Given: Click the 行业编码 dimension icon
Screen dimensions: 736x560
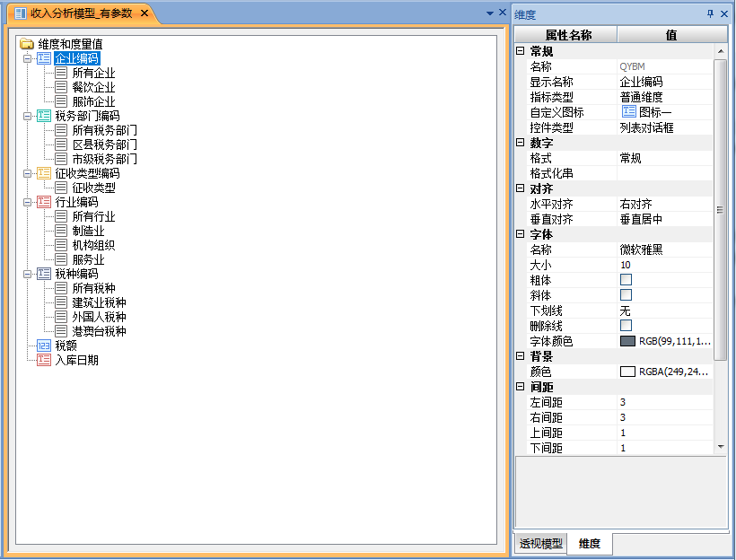Looking at the screenshot, I should point(44,202).
